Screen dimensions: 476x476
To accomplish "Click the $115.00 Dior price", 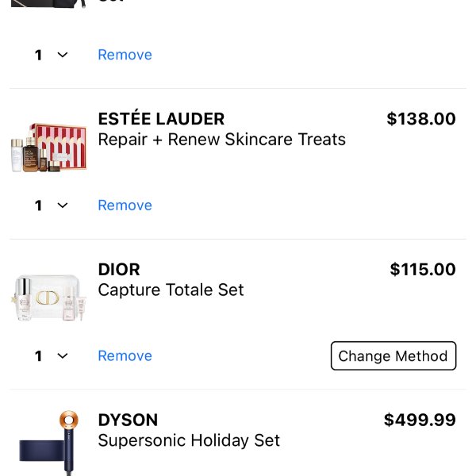I will (422, 270).
